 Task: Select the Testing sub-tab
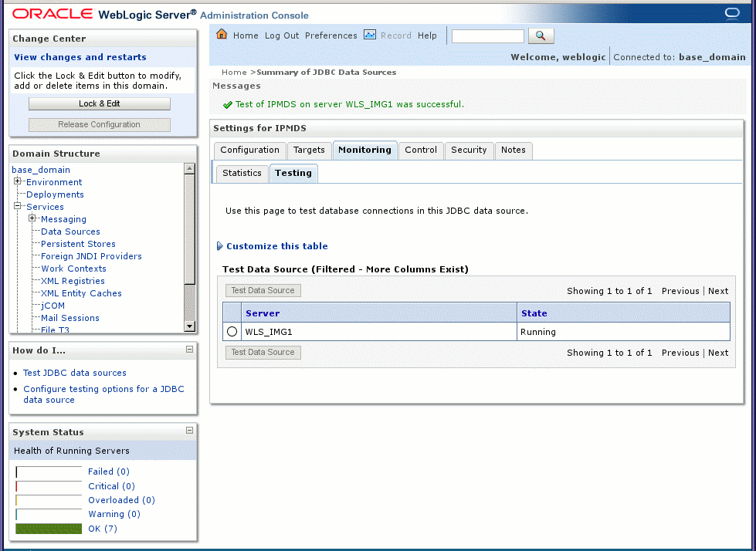point(293,173)
